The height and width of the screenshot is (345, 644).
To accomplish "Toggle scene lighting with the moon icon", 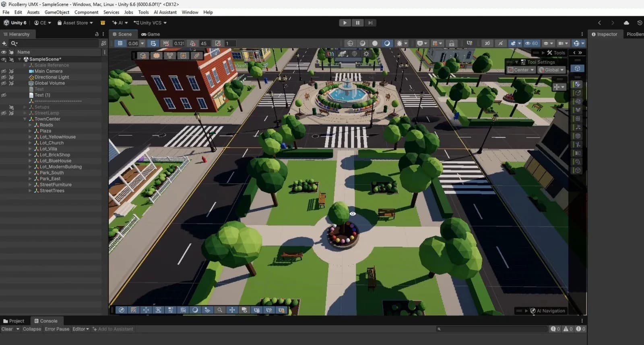I will click(x=387, y=44).
